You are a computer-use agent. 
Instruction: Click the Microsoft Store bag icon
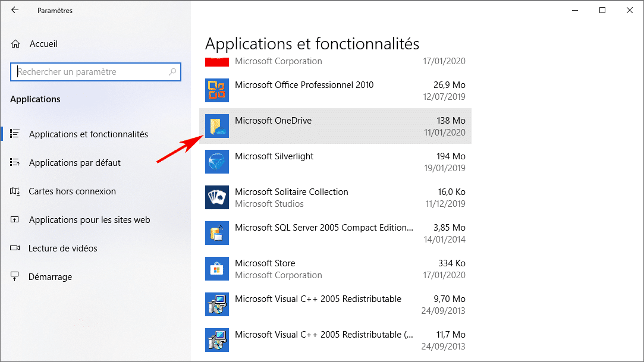click(x=217, y=269)
